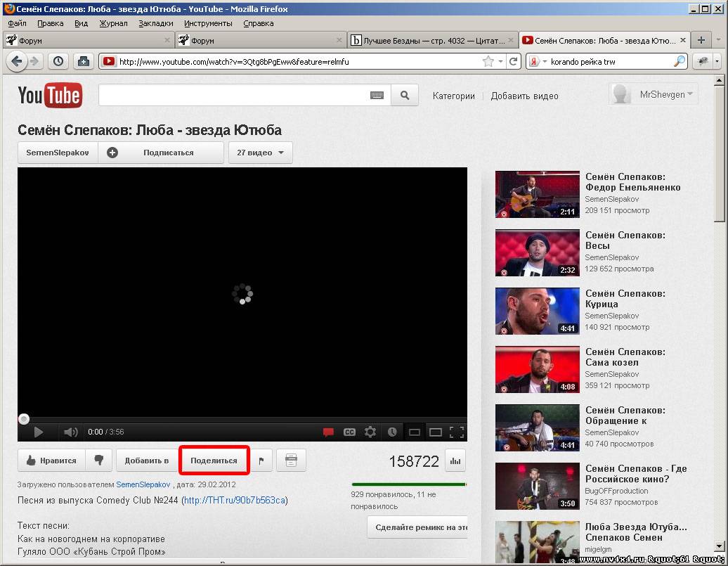Flag the video with the flag icon
Viewport: 728px width, 566px height.
point(261,461)
